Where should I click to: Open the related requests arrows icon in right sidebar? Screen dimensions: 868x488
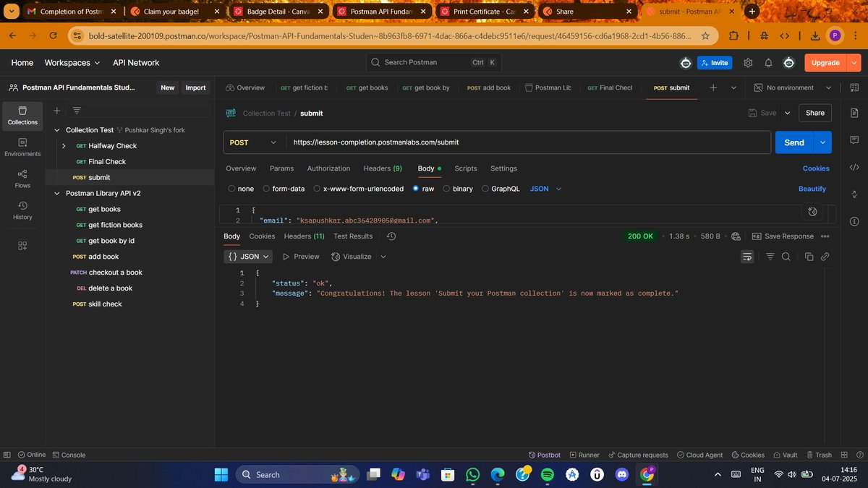tap(854, 194)
